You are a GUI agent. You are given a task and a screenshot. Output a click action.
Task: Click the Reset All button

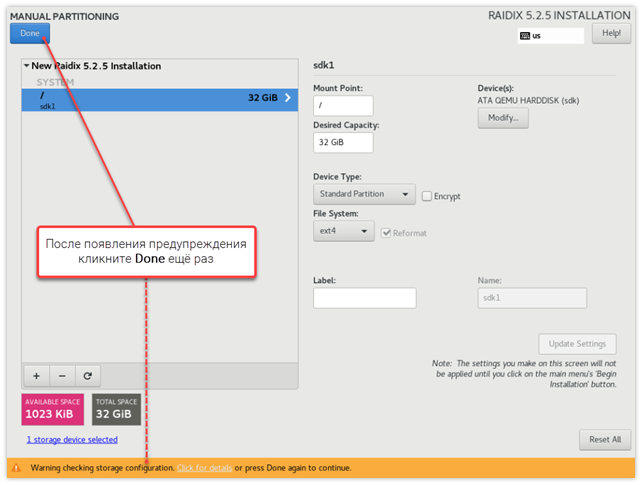[605, 440]
